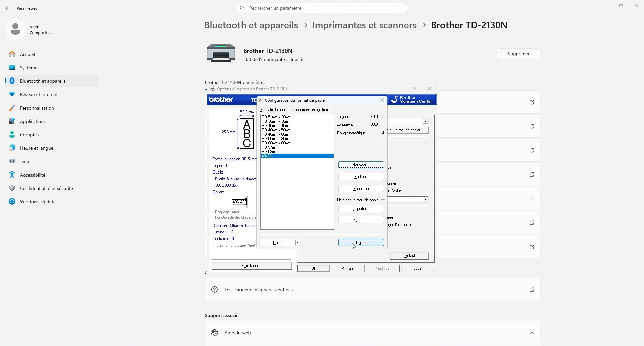Click the Modifier button
This screenshot has width=644, height=346.
pos(361,177)
